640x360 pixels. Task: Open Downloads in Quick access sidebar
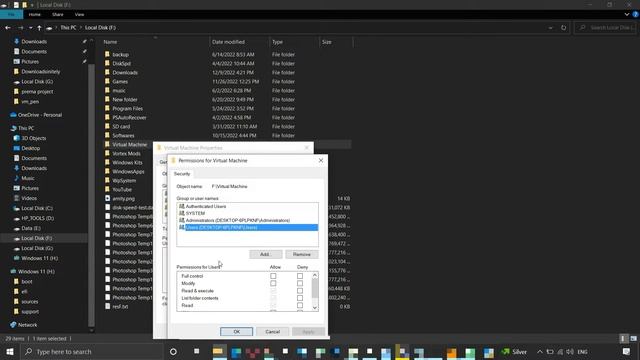(34, 42)
